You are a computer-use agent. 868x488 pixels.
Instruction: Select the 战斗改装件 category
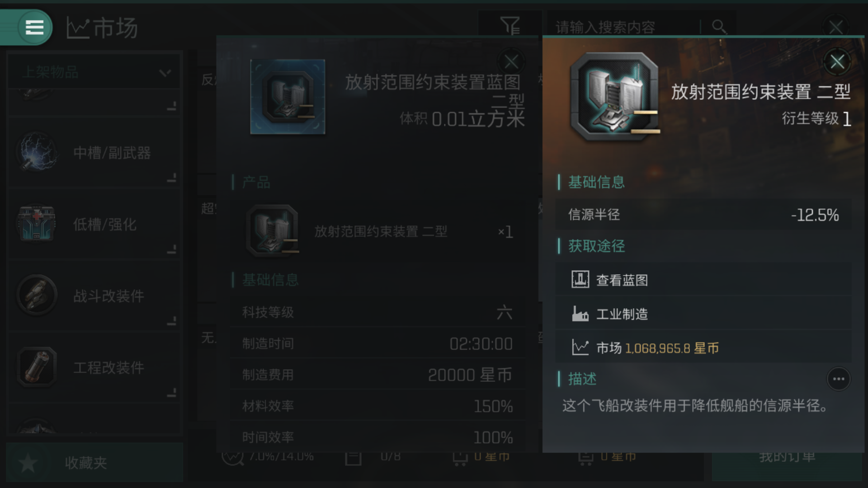click(94, 296)
